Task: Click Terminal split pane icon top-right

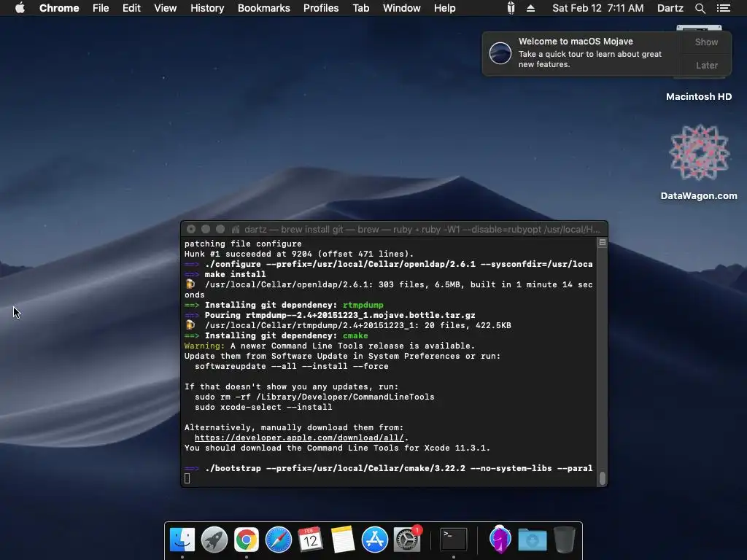Action: pos(602,242)
